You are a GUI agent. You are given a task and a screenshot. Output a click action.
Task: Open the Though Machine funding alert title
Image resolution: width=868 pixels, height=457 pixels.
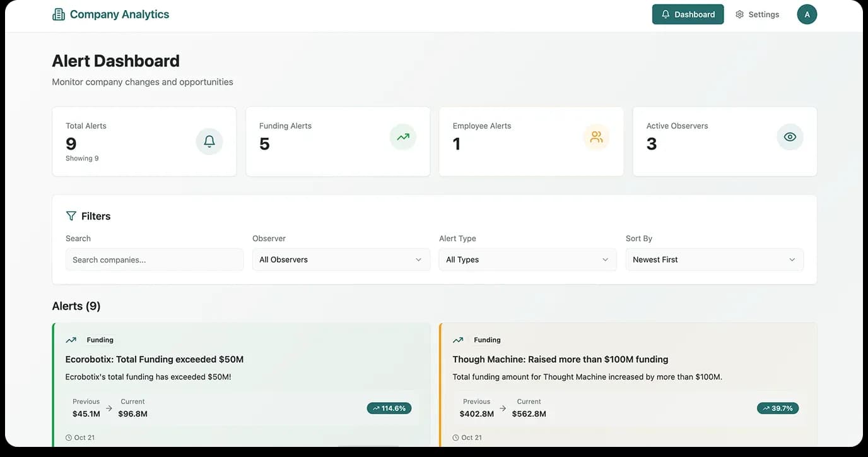coord(560,359)
